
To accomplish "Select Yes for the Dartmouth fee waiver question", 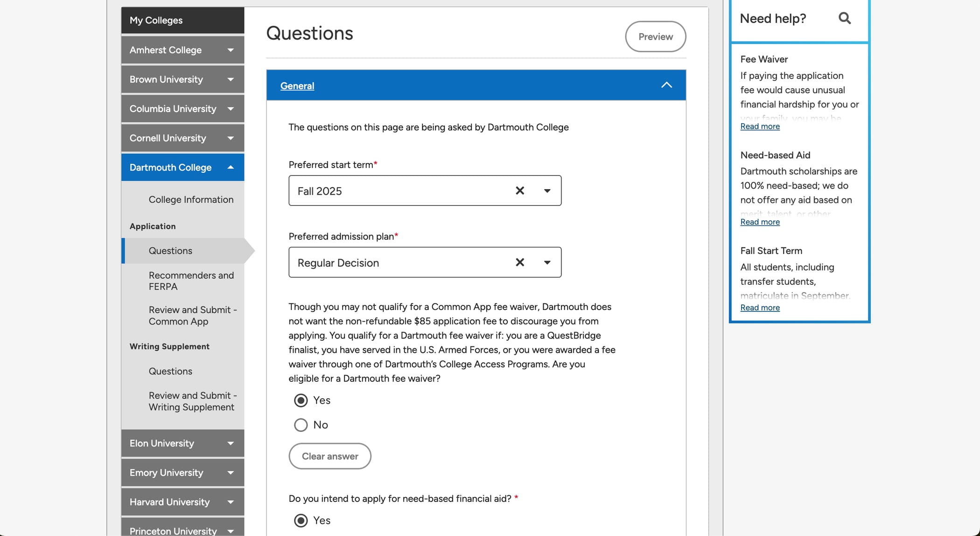I will pos(301,400).
